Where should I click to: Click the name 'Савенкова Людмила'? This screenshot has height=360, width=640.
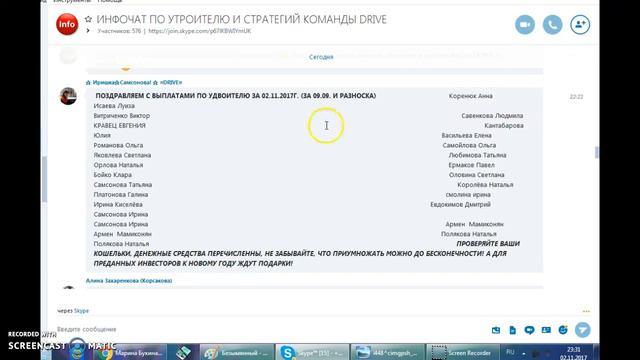point(492,116)
